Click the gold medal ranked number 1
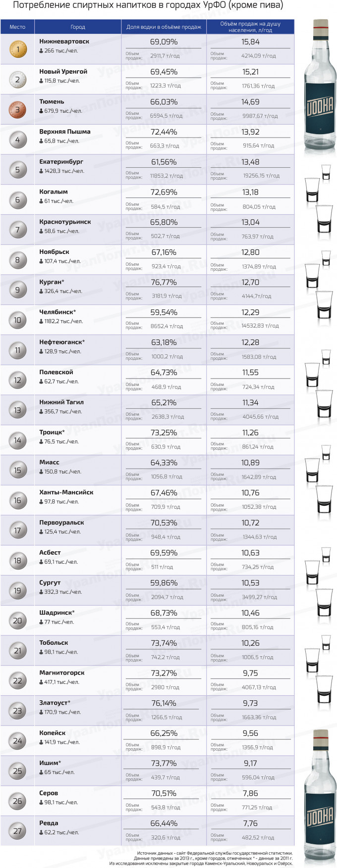 tap(17, 49)
